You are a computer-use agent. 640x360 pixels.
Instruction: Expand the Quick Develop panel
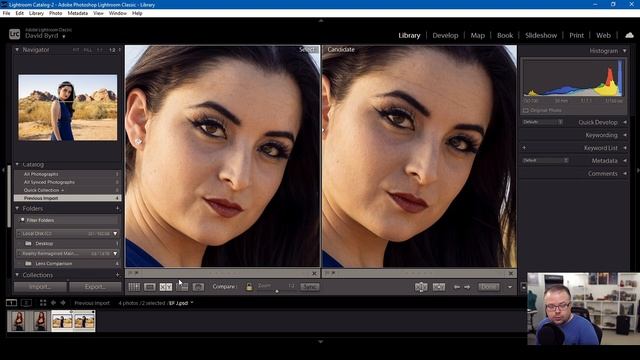pos(625,122)
